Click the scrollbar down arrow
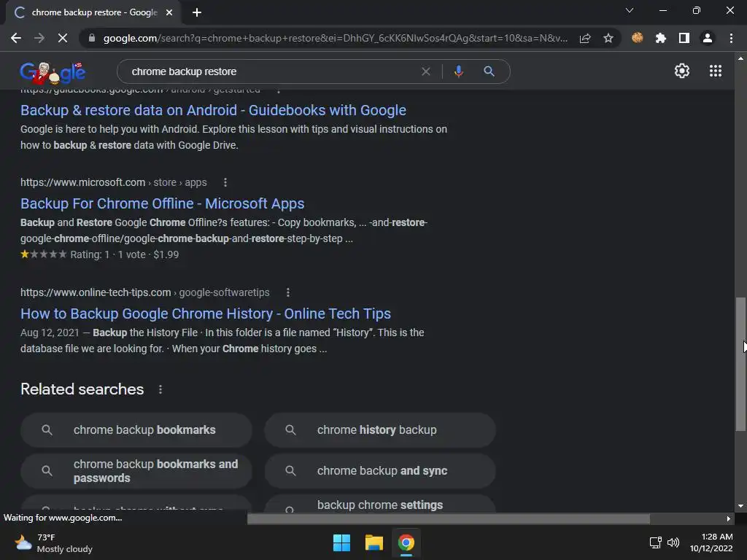Viewport: 747px width, 560px height. pyautogui.click(x=740, y=506)
